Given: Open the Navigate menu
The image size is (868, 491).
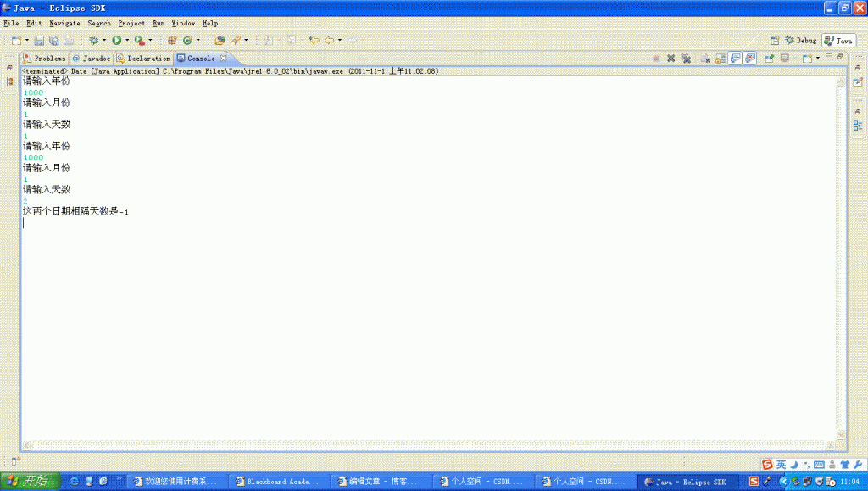Looking at the screenshot, I should click(x=64, y=23).
